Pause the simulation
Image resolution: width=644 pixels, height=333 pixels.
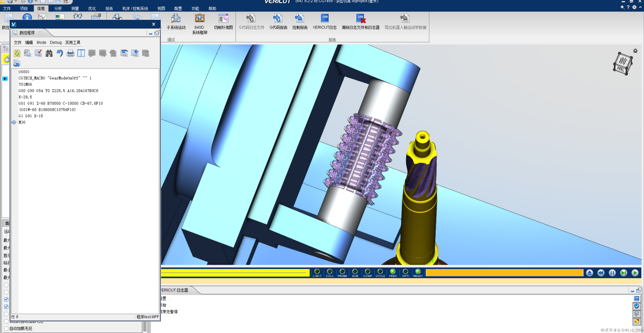pyautogui.click(x=612, y=273)
